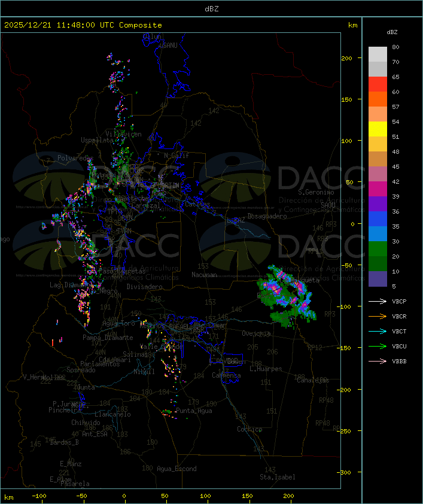
Task: Click the Cochico place label
Action: pyautogui.click(x=249, y=429)
